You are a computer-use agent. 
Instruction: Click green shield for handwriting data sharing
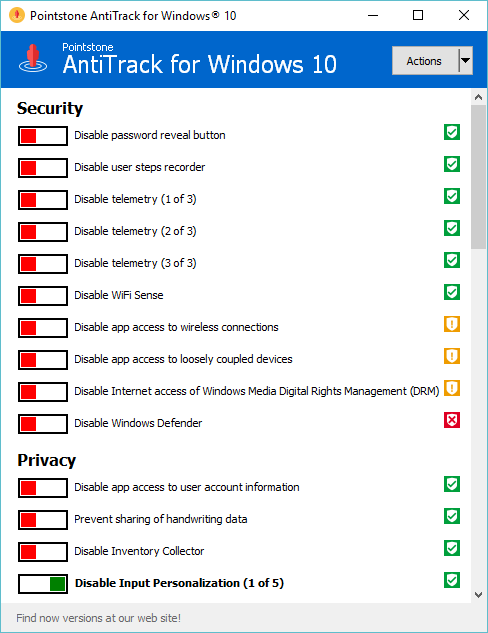coord(452,516)
